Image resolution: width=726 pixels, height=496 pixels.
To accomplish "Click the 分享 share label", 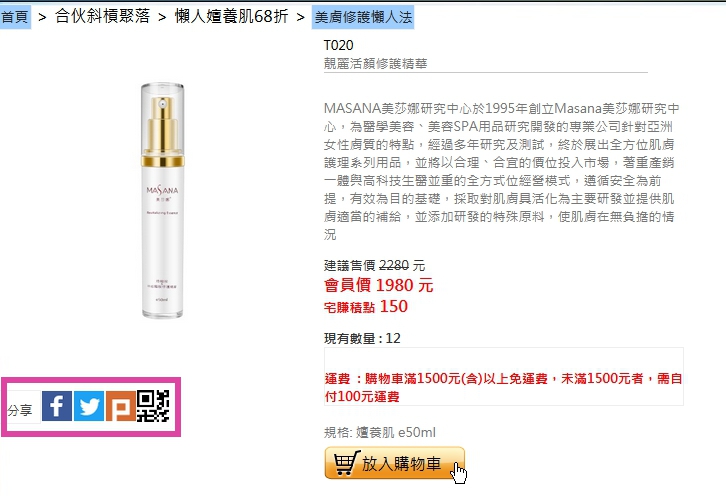I will [20, 410].
